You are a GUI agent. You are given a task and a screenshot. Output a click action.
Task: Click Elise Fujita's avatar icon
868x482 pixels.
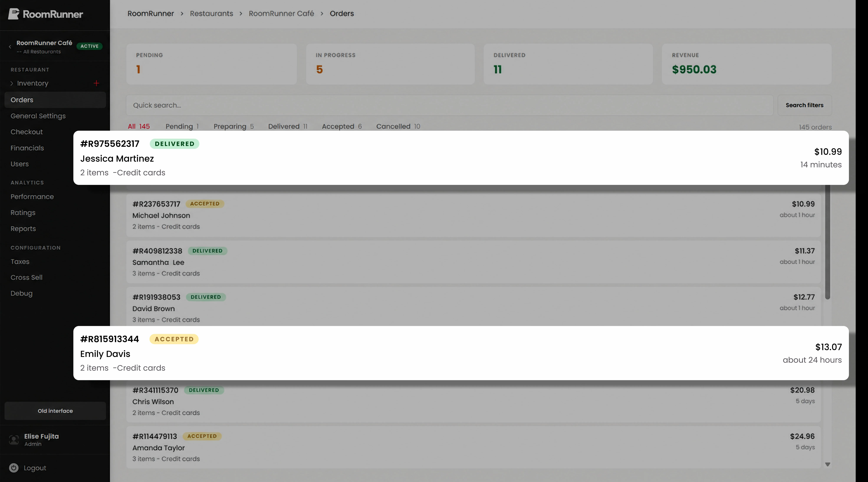tap(14, 440)
